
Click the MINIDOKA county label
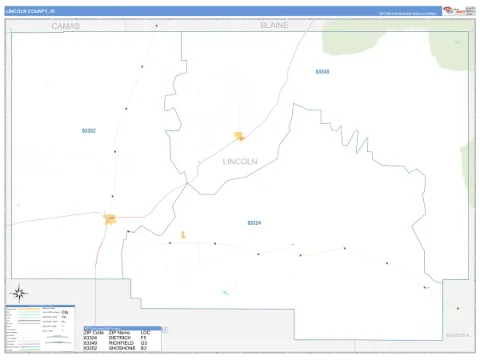[458, 335]
